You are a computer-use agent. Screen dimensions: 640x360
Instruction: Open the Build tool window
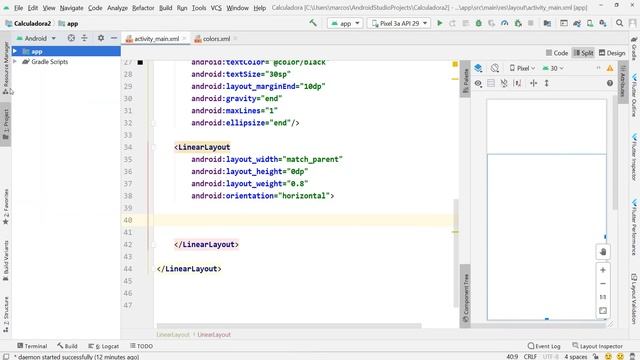coord(67,346)
